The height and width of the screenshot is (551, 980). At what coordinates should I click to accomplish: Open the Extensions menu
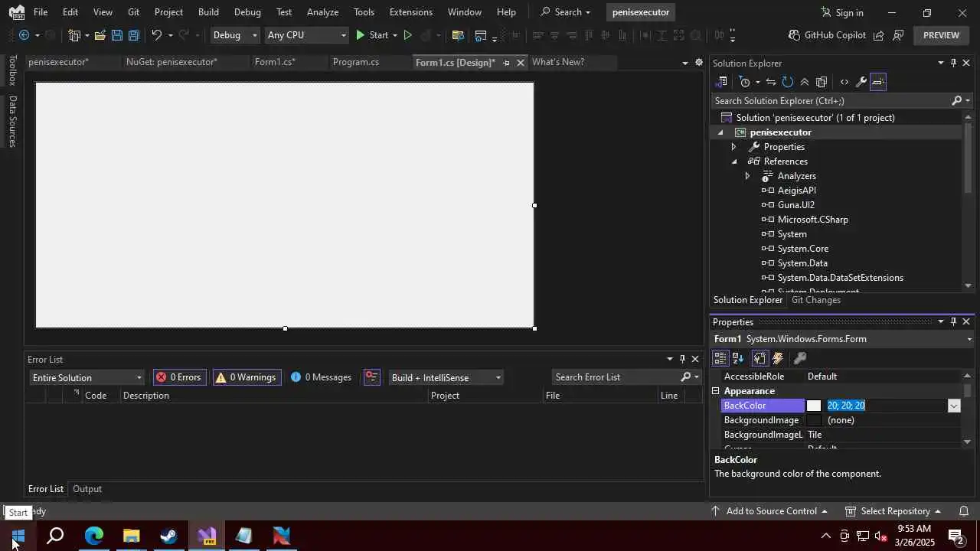pyautogui.click(x=411, y=12)
